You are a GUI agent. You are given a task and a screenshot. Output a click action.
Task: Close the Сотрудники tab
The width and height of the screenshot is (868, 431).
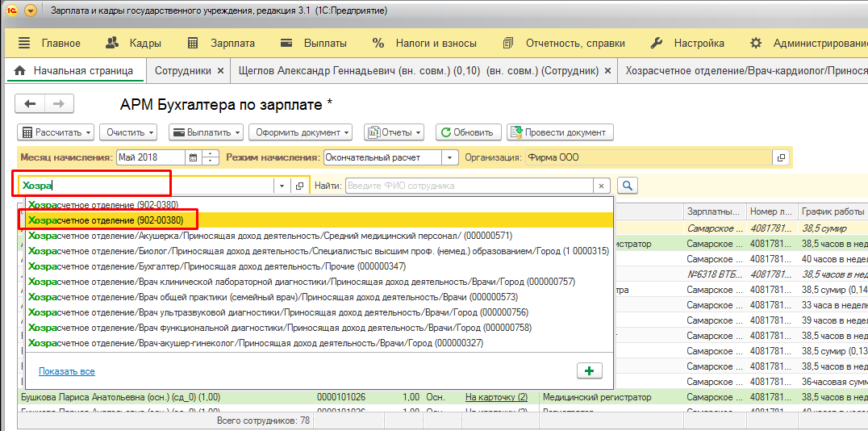pyautogui.click(x=220, y=71)
